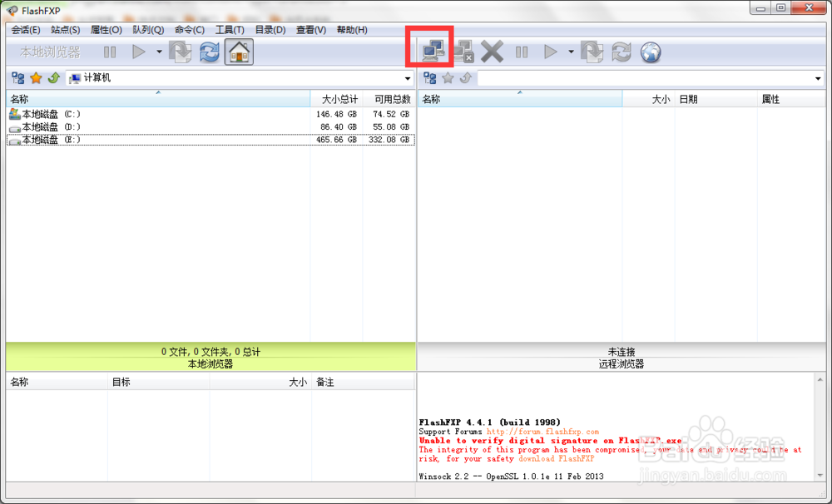
Task: Click the 332.08 GB free space cell
Action: 389,140
